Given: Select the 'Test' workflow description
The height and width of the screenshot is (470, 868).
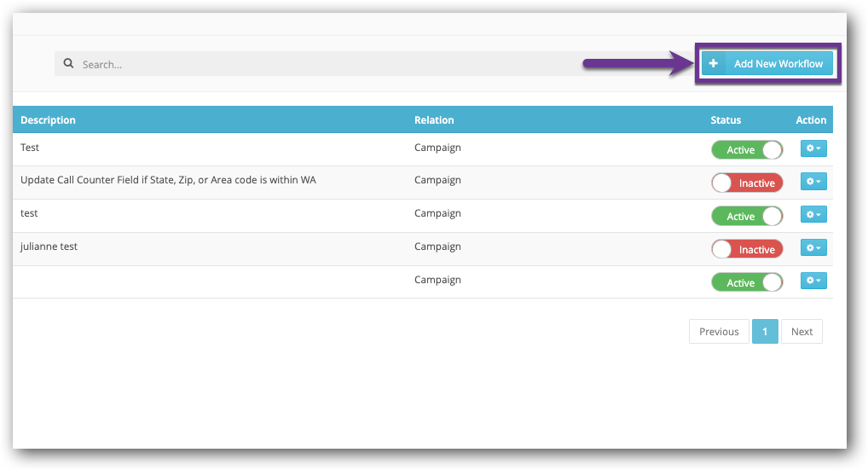Looking at the screenshot, I should pyautogui.click(x=30, y=148).
